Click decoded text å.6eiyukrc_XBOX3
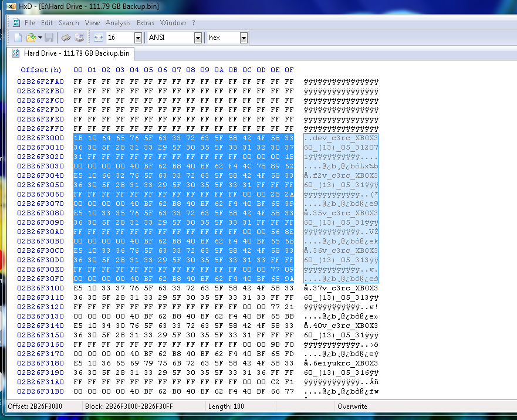Viewport: 517px width, 420px height. [x=341, y=363]
